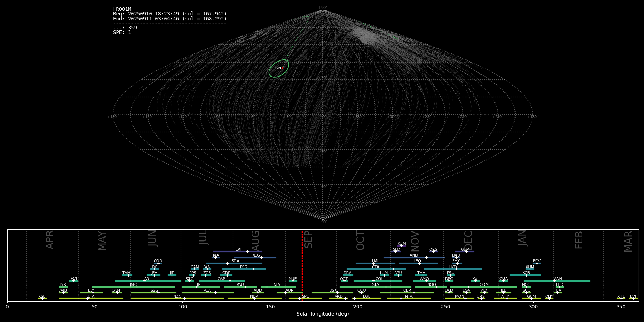
Task: Select the 'ORI' shower label
Action: (379, 279)
